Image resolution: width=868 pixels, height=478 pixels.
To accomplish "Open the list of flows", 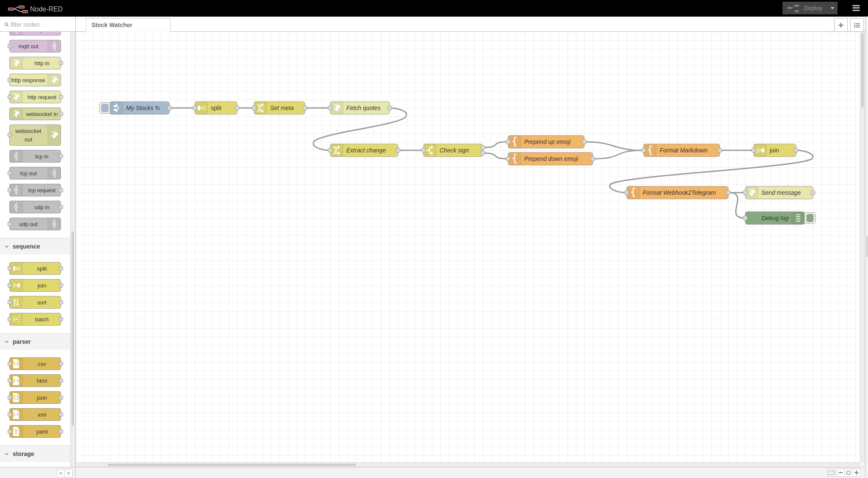I will [857, 25].
